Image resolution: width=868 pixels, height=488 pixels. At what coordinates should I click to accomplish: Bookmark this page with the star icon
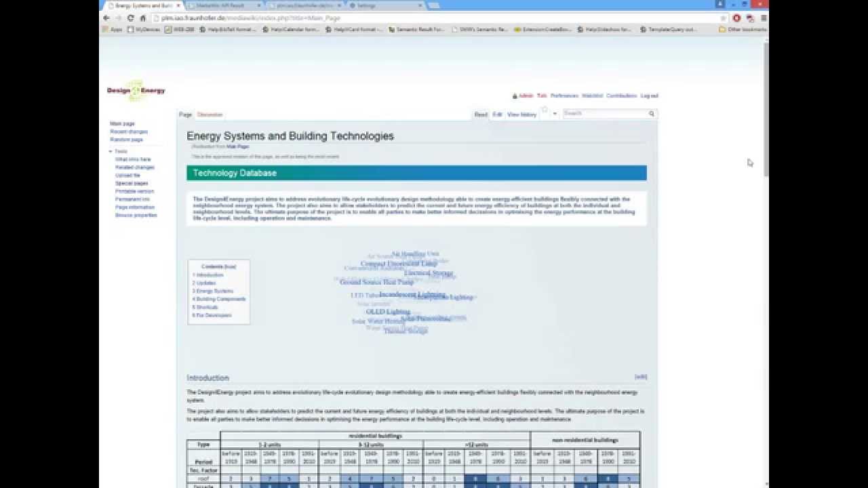(x=723, y=18)
